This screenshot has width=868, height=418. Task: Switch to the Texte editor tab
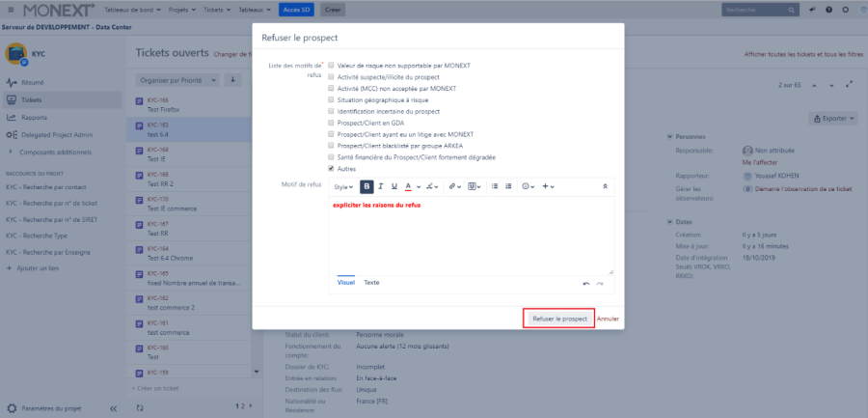click(x=371, y=283)
